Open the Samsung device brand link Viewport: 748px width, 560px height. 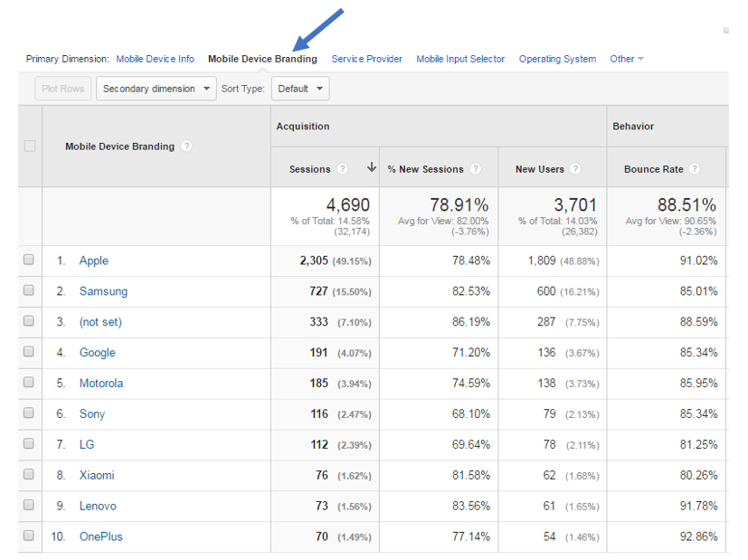pos(103,291)
